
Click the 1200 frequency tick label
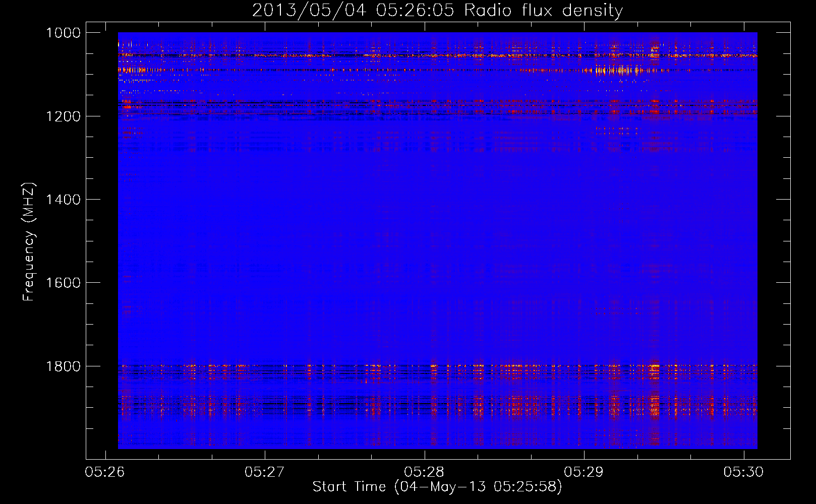coord(63,116)
